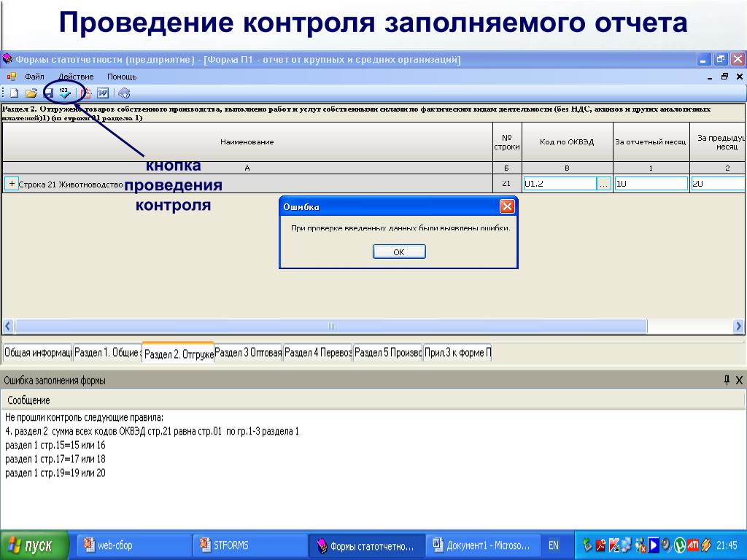Select error line 'раздел 1 стр.19=19 или 20'
The height and width of the screenshot is (560, 747).
tap(55, 472)
